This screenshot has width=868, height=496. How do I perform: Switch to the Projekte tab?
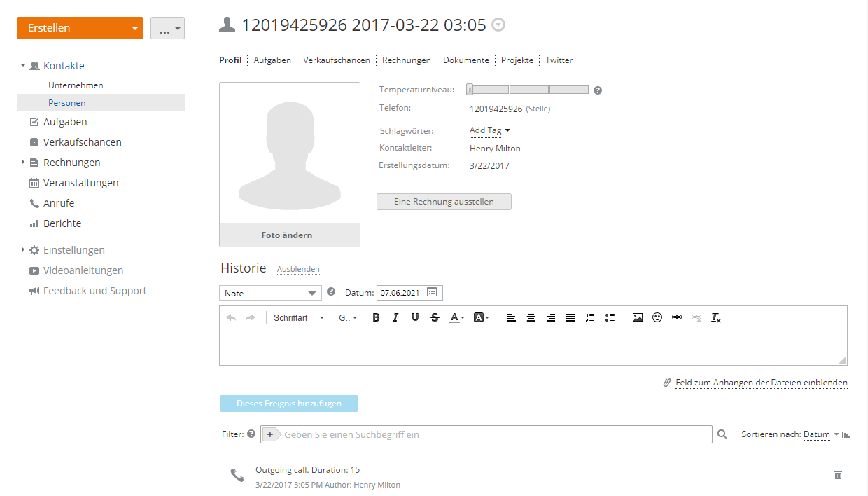[x=517, y=60]
